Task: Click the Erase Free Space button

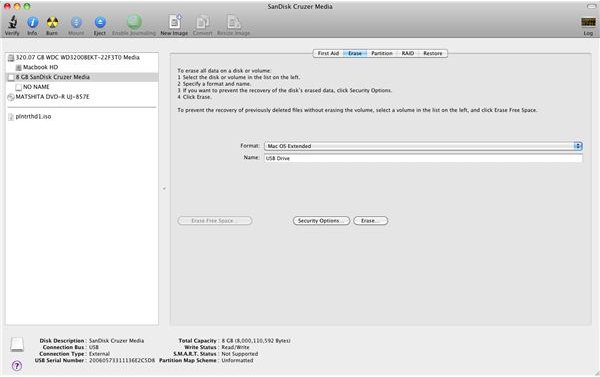Action: tap(215, 221)
